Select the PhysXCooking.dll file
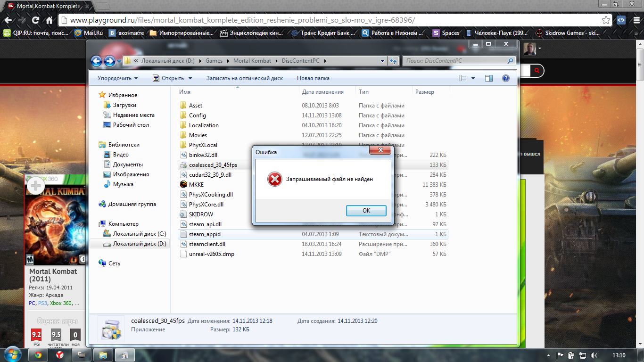The height and width of the screenshot is (362, 644). pos(211,195)
